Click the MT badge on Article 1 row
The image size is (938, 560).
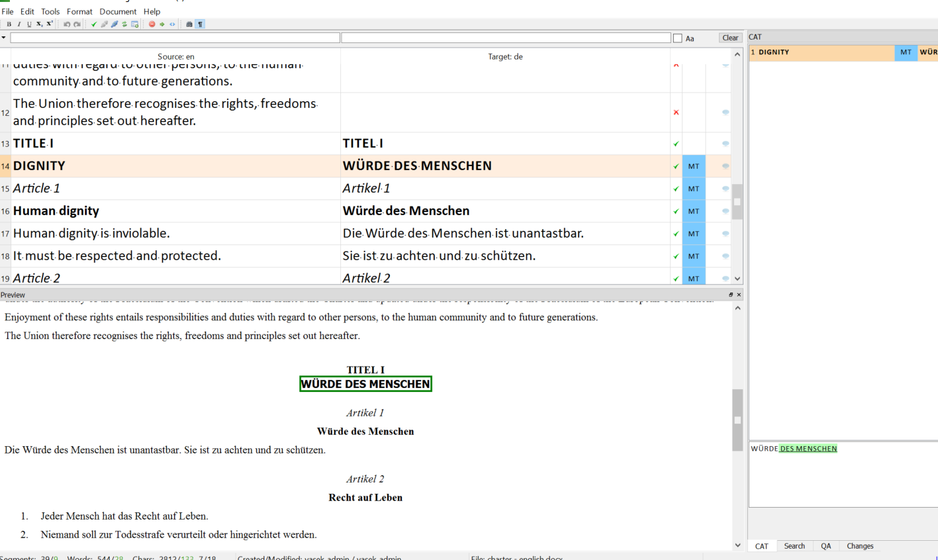(694, 189)
